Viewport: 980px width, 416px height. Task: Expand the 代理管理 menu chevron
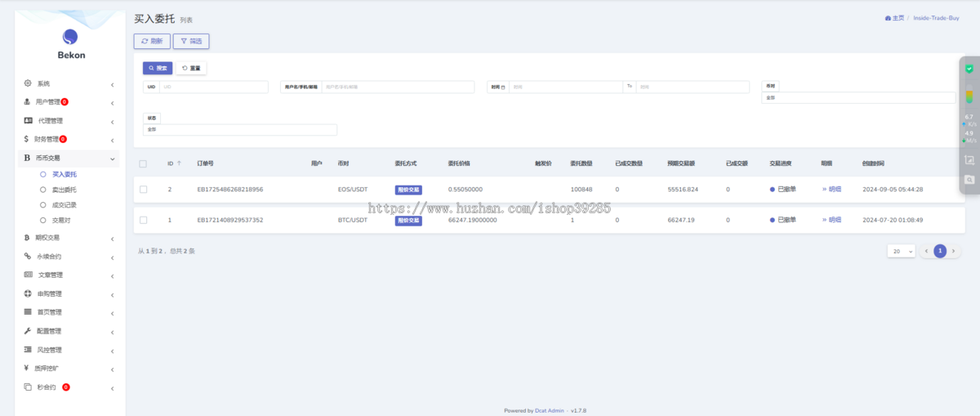tap(113, 121)
